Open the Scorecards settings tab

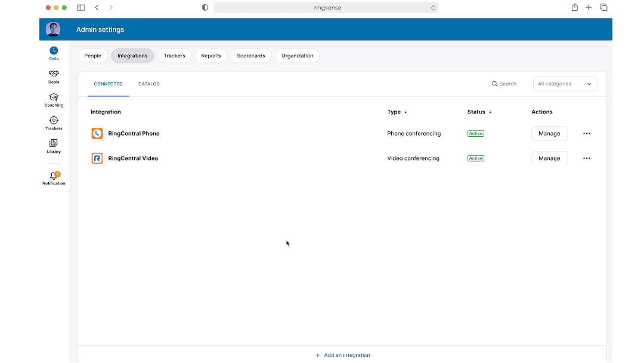coord(250,56)
